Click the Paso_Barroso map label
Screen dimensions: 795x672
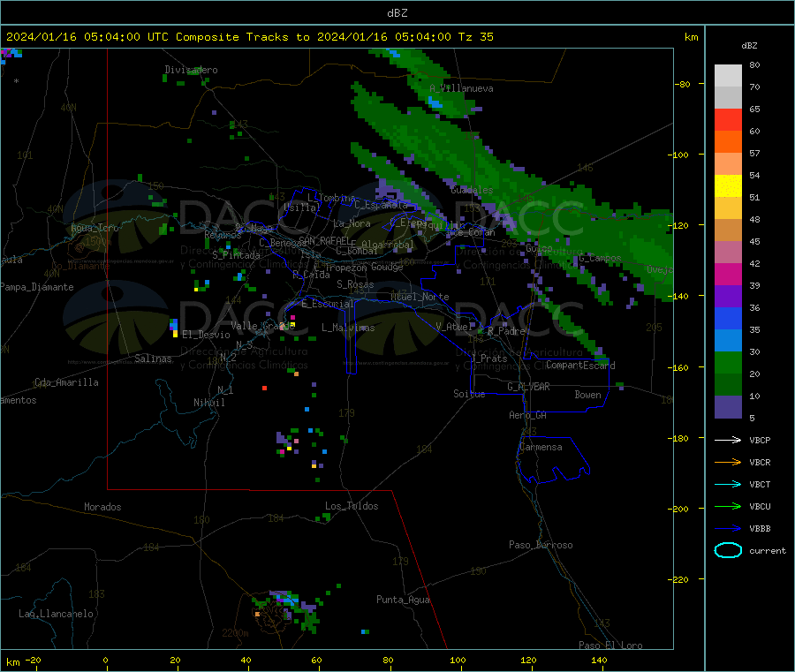coord(541,545)
